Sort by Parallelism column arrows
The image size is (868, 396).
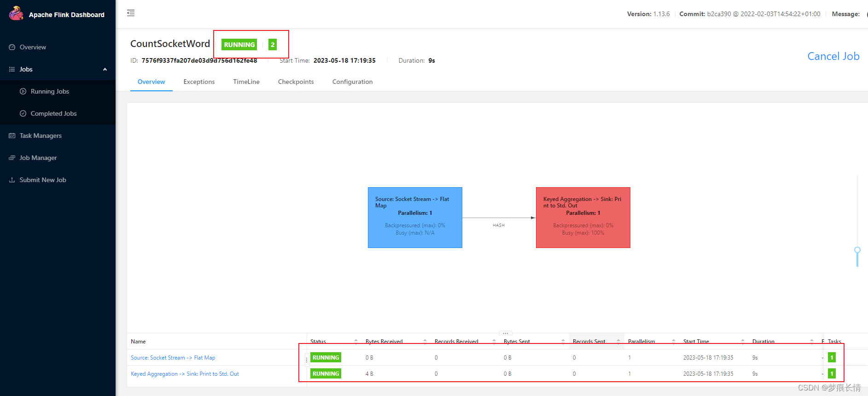click(x=674, y=341)
